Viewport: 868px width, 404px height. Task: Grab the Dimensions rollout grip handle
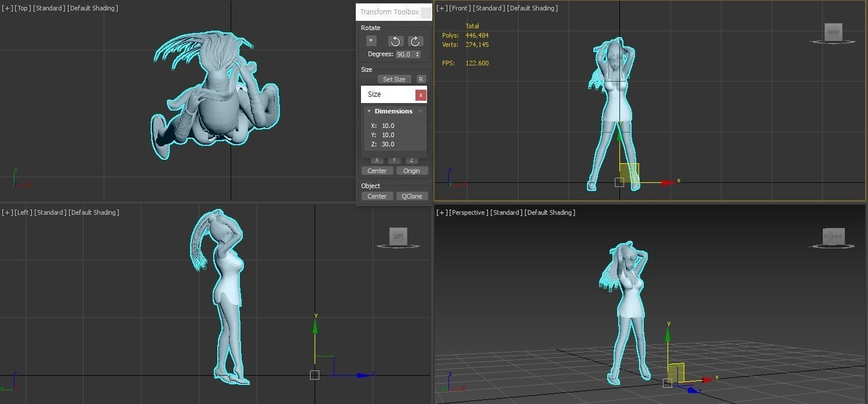[420, 111]
